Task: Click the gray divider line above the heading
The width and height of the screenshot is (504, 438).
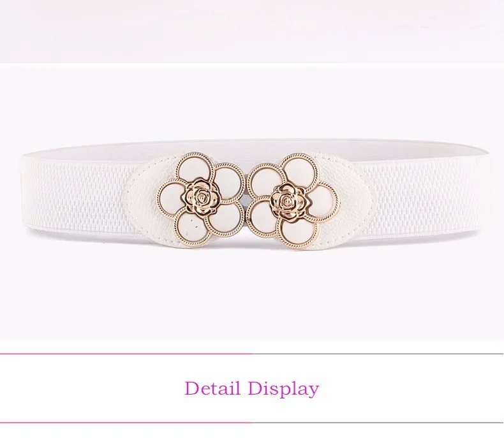Action: click(x=378, y=354)
